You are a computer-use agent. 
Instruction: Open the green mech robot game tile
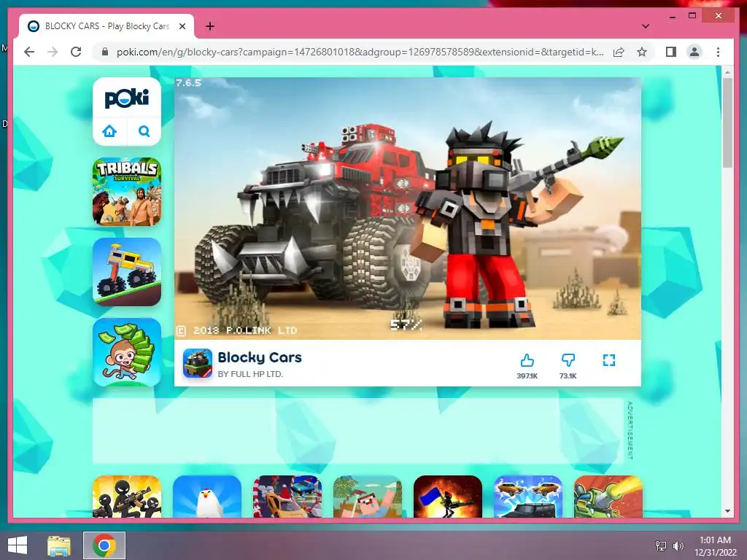(608, 496)
